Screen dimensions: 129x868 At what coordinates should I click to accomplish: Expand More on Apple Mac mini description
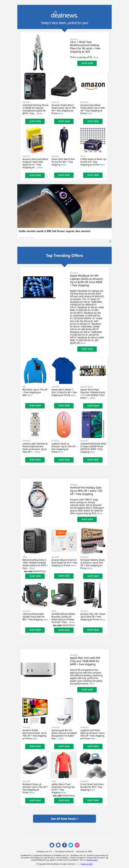tap(92, 683)
